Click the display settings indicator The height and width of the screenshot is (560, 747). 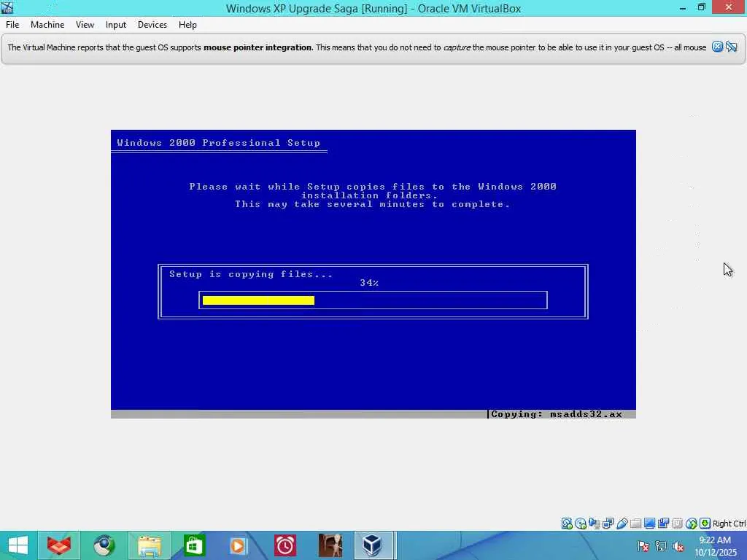click(649, 524)
